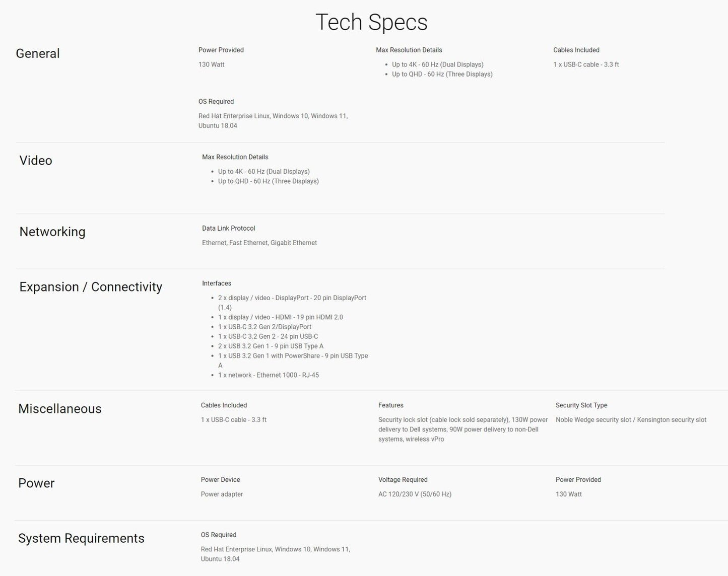This screenshot has height=576, width=728.
Task: Click the Tech Specs page title
Action: coord(371,22)
